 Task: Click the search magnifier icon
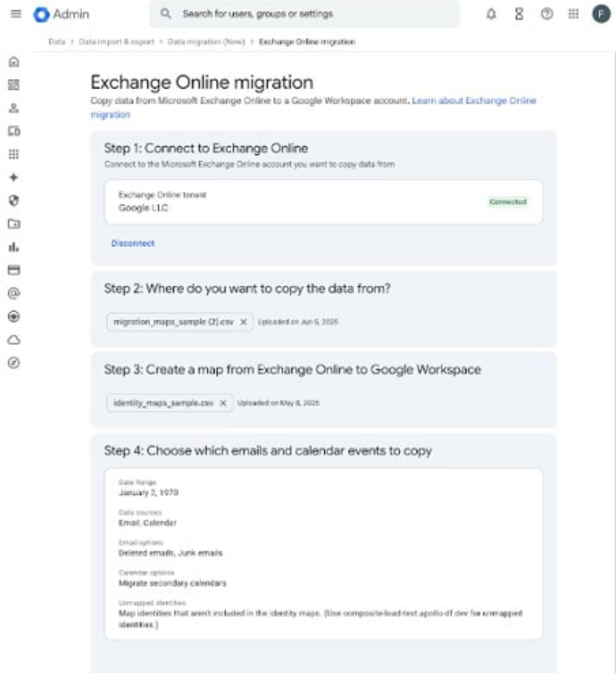[166, 14]
